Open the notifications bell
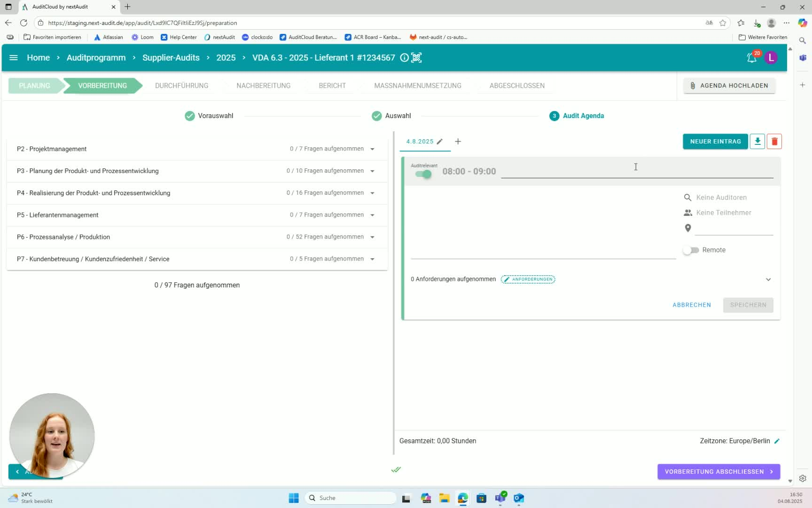 752,58
